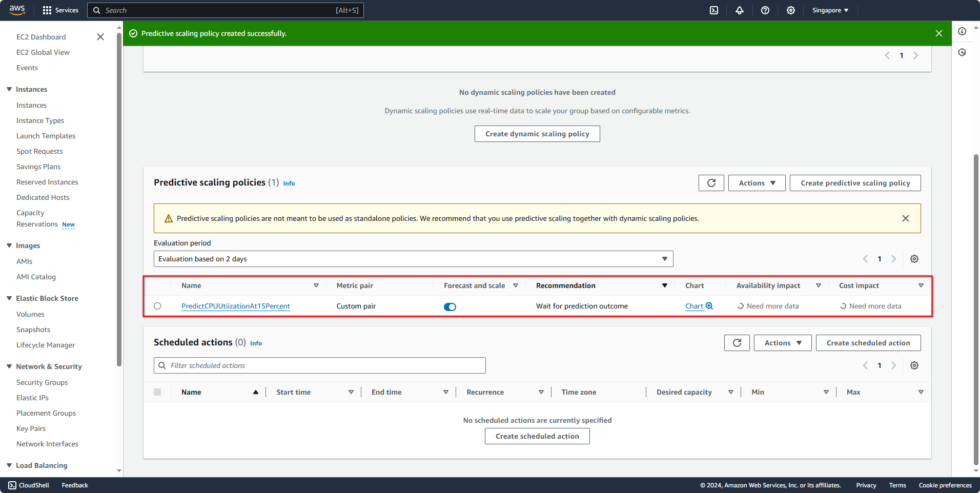
Task: Dismiss the standalone policies warning banner
Action: tap(905, 218)
